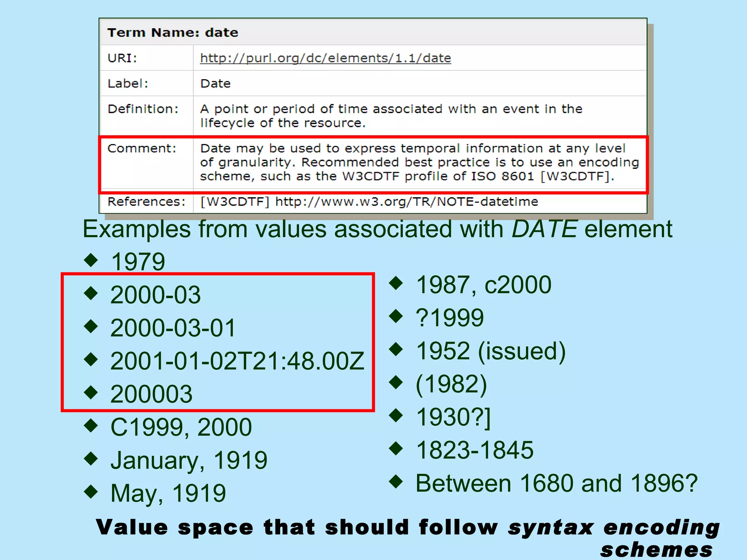Screen dimensions: 747x560
Task: Select the 'References:' row label
Action: pyautogui.click(x=146, y=201)
